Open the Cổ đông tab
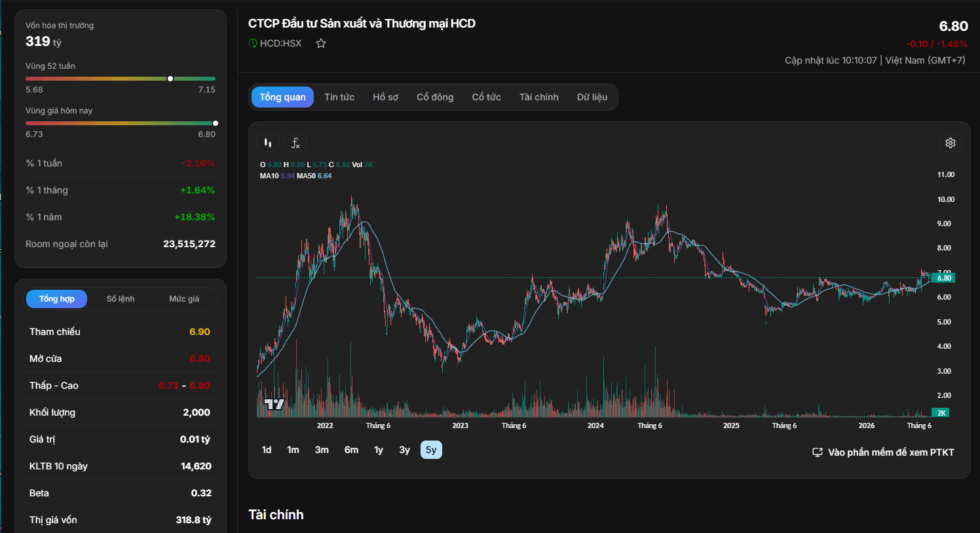Image resolution: width=980 pixels, height=533 pixels. click(435, 97)
